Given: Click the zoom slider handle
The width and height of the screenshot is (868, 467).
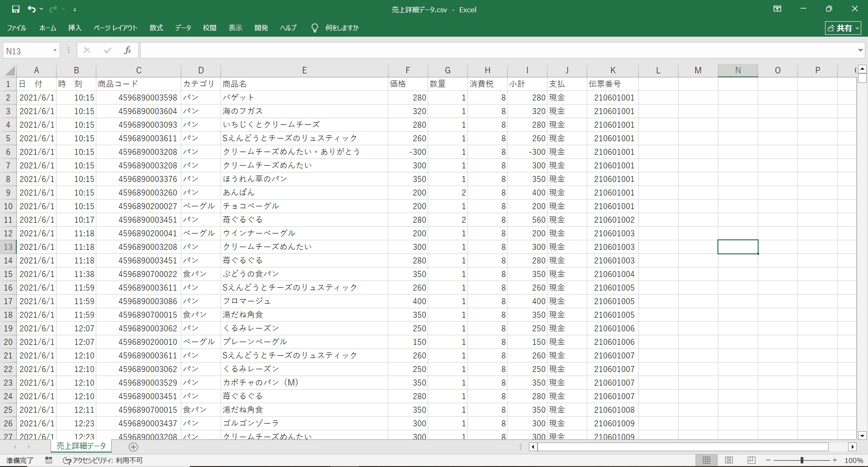Looking at the screenshot, I should 802,460.
